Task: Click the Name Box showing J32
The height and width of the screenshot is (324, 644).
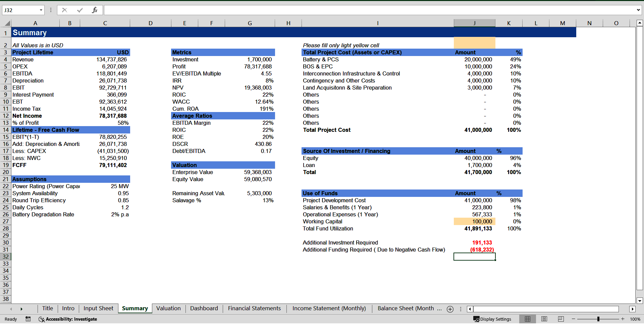Action: [20, 10]
